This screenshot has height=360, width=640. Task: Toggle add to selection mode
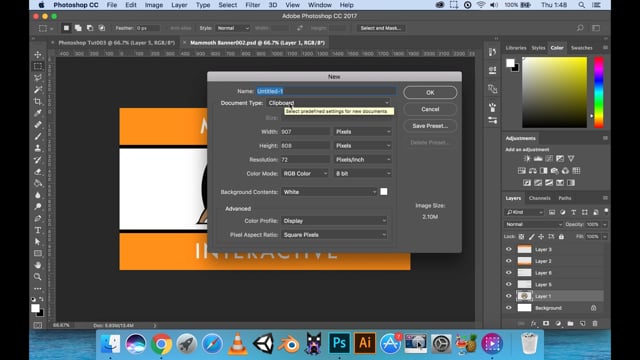pyautogui.click(x=78, y=28)
